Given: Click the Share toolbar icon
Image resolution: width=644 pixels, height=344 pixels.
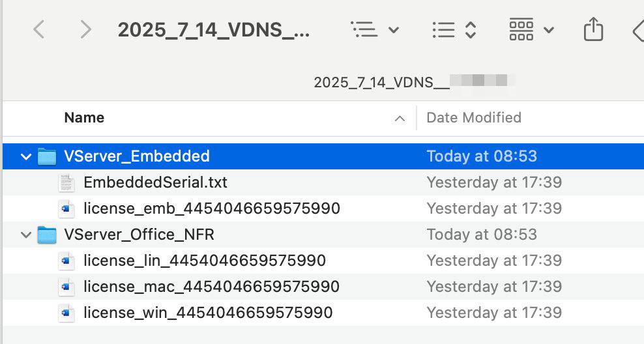Looking at the screenshot, I should (593, 29).
